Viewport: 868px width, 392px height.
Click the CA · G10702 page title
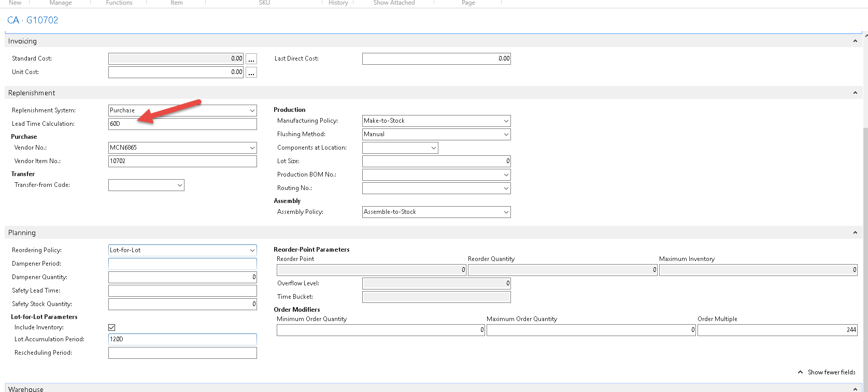pyautogui.click(x=33, y=20)
